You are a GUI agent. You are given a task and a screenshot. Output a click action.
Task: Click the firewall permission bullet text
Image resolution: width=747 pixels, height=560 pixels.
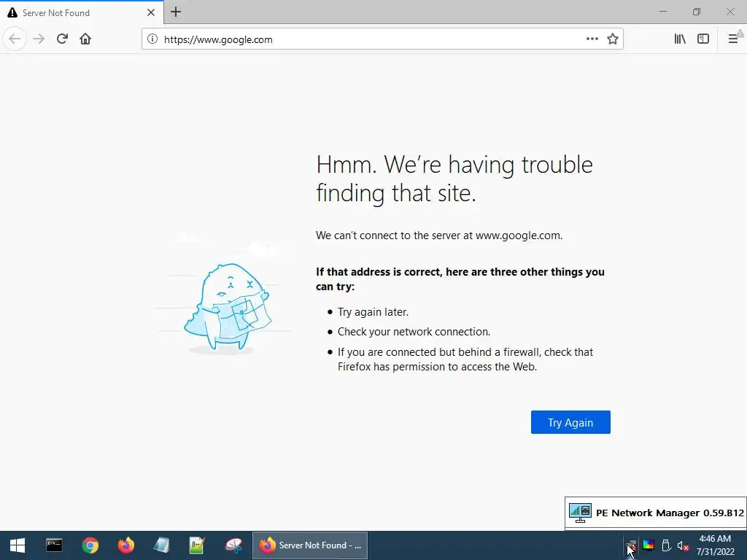[465, 359]
